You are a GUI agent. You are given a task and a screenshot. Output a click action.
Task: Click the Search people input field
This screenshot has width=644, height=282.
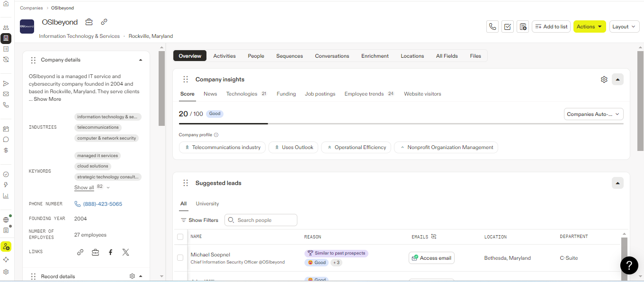point(265,220)
